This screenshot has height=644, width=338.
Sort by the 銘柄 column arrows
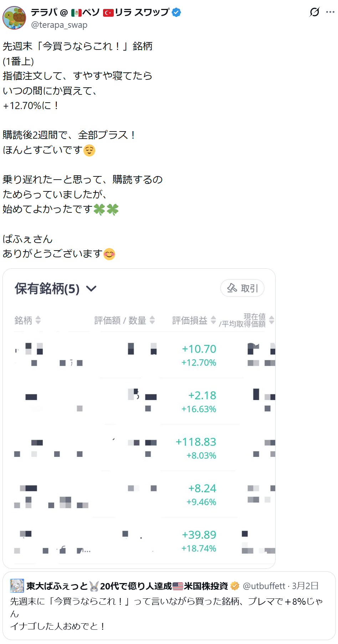[38, 320]
